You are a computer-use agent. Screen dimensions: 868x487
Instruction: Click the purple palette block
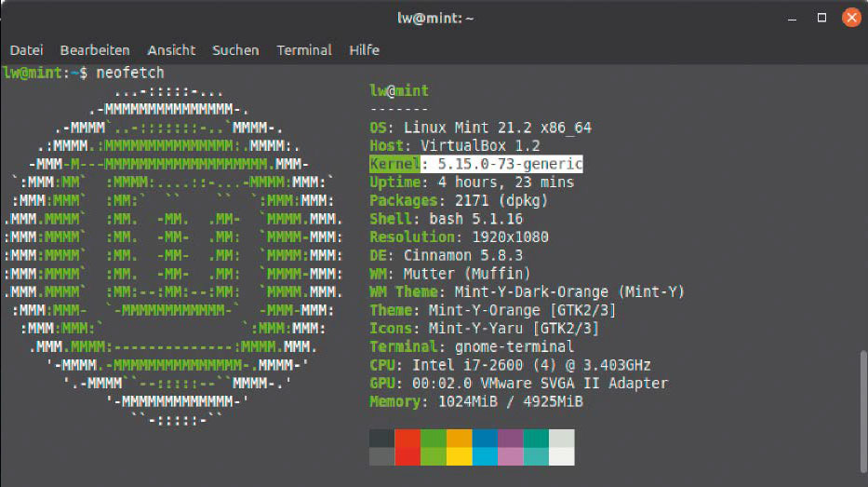point(511,447)
